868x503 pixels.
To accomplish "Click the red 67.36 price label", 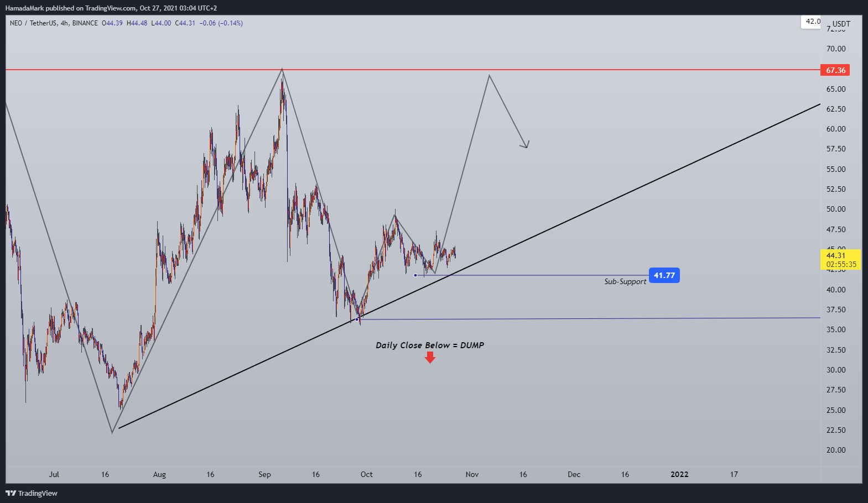I will coord(835,70).
